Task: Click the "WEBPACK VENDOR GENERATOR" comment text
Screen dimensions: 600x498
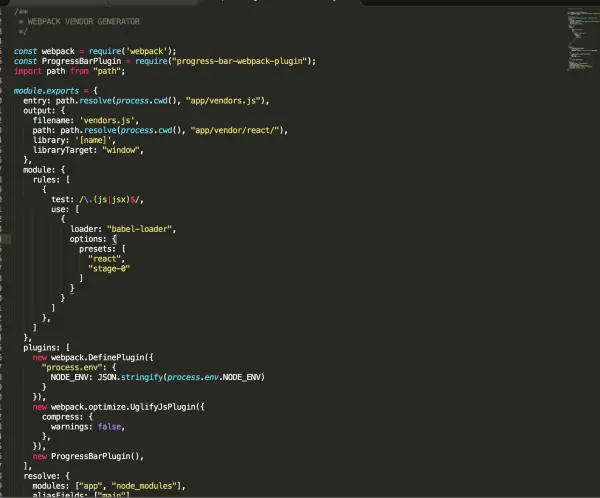Action: (83, 21)
